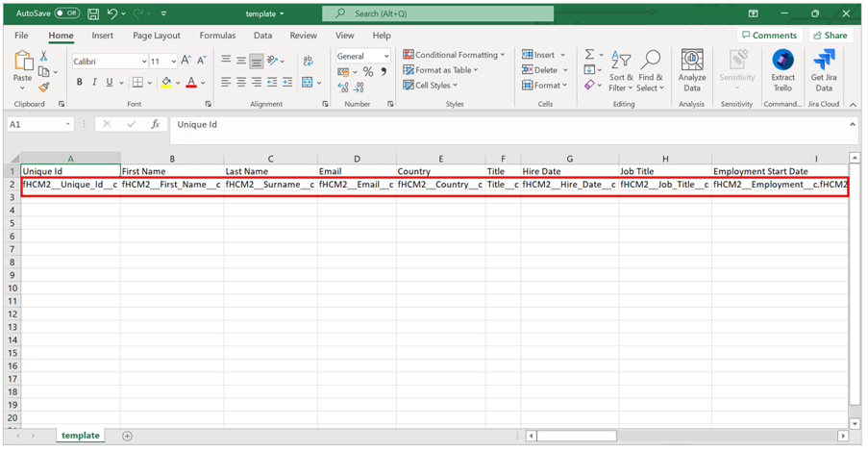Select Middle Align in Alignment group
This screenshot has width=868, height=452.
[241, 61]
